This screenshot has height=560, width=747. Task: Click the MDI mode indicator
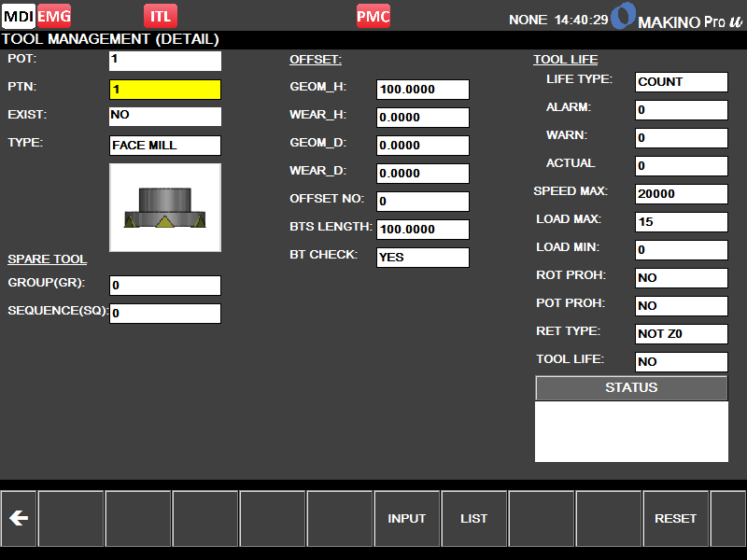(19, 16)
